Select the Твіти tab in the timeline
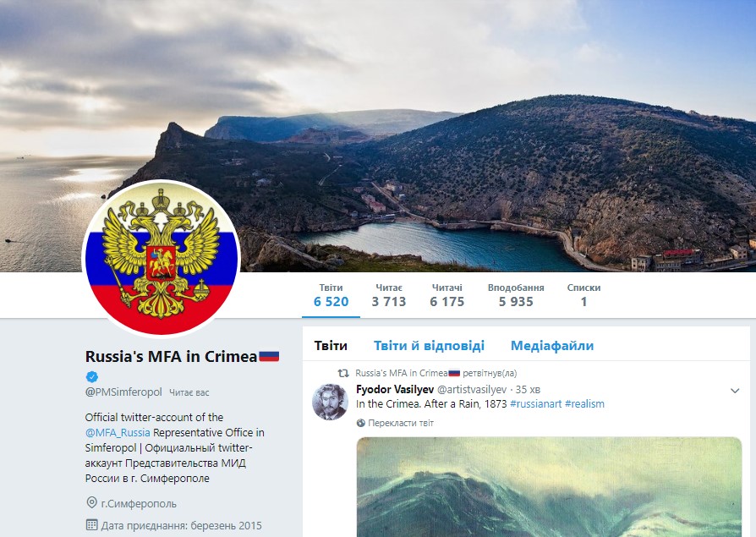 331,346
